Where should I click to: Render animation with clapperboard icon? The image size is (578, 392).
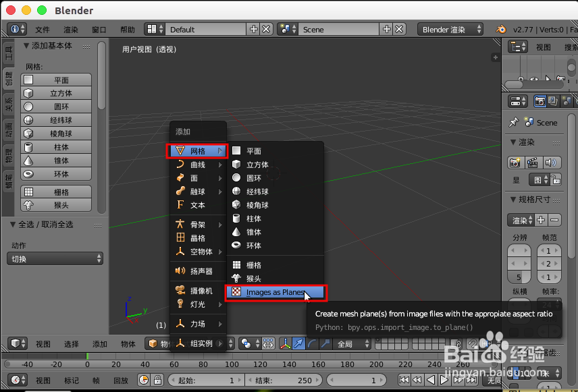point(533,163)
